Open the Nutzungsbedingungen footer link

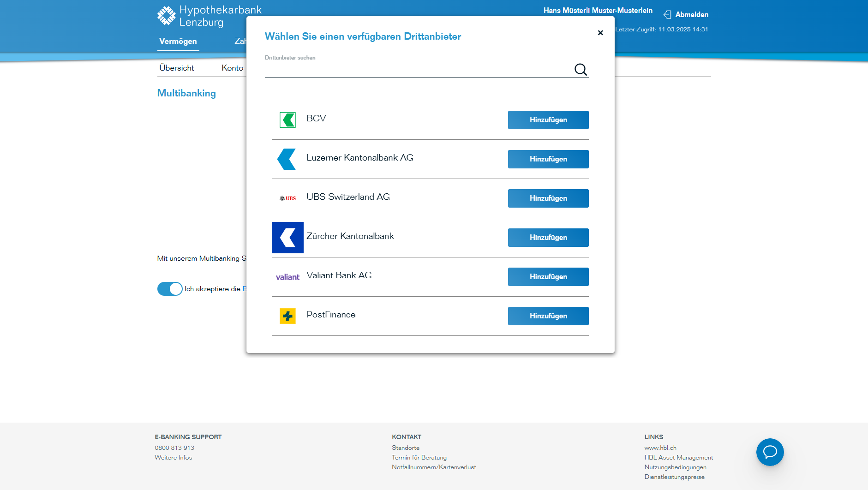tap(675, 467)
